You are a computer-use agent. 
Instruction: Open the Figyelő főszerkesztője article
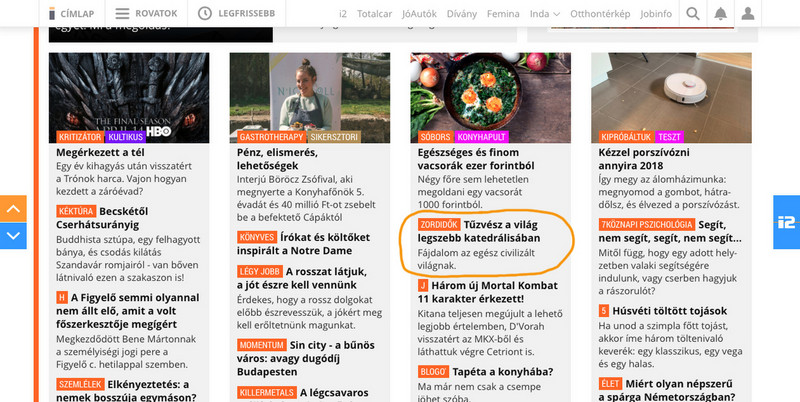tap(128, 311)
